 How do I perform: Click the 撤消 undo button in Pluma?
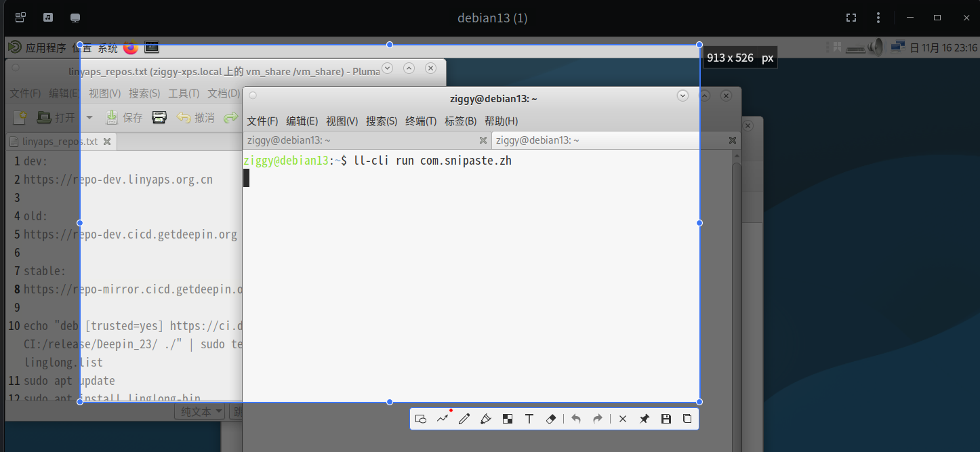[197, 117]
